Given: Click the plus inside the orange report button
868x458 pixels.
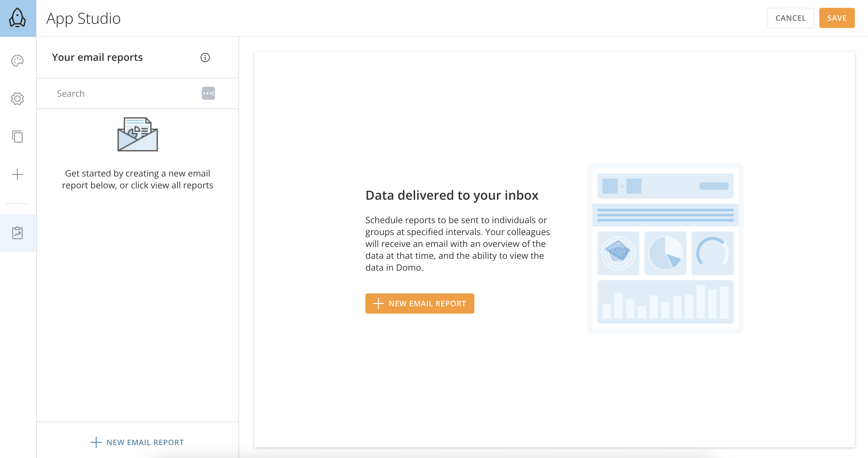Looking at the screenshot, I should 379,303.
